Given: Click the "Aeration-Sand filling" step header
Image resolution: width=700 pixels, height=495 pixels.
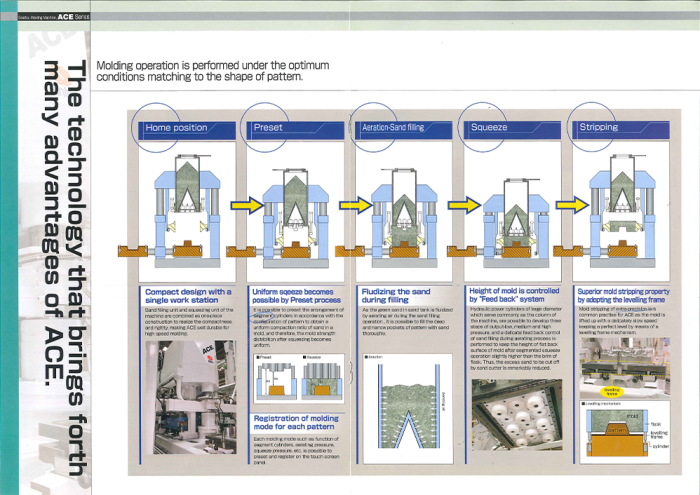Looking at the screenshot, I should tap(404, 131).
